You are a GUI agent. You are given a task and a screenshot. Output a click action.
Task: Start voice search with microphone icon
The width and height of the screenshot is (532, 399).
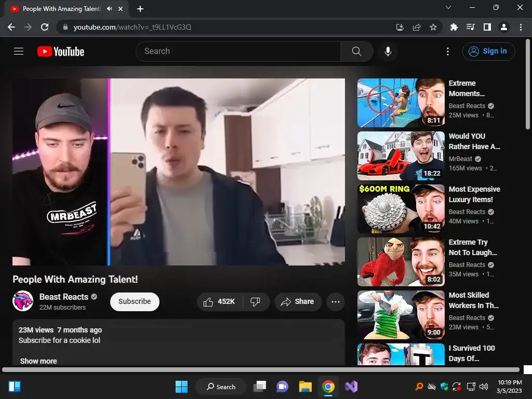388,51
